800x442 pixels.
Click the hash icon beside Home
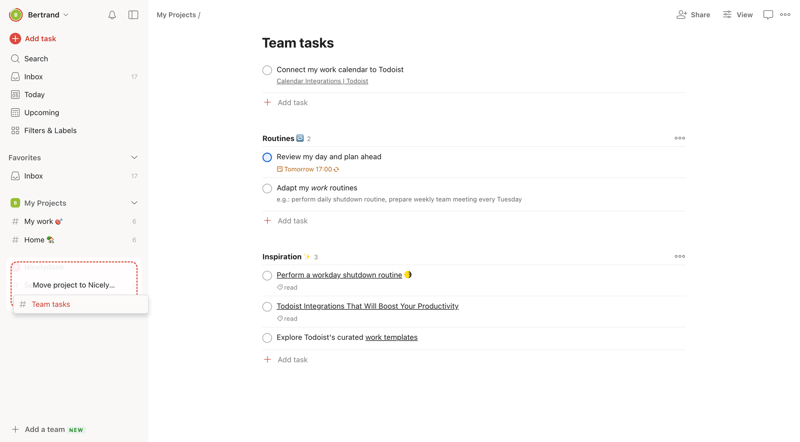pos(15,240)
